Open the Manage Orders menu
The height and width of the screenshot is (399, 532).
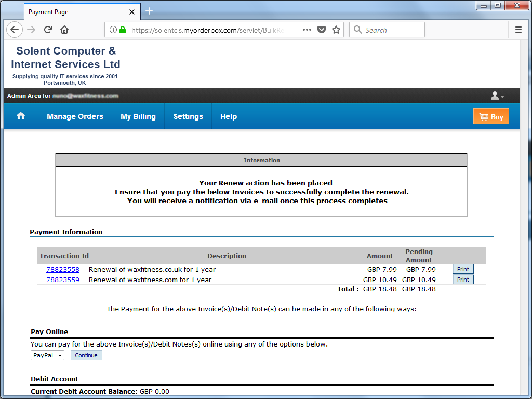click(x=75, y=116)
